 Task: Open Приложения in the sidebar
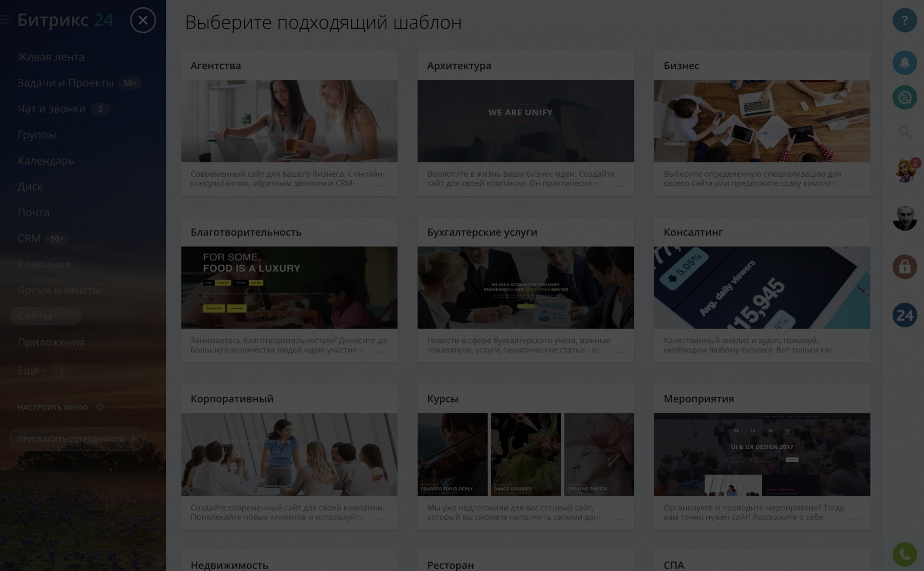(51, 342)
